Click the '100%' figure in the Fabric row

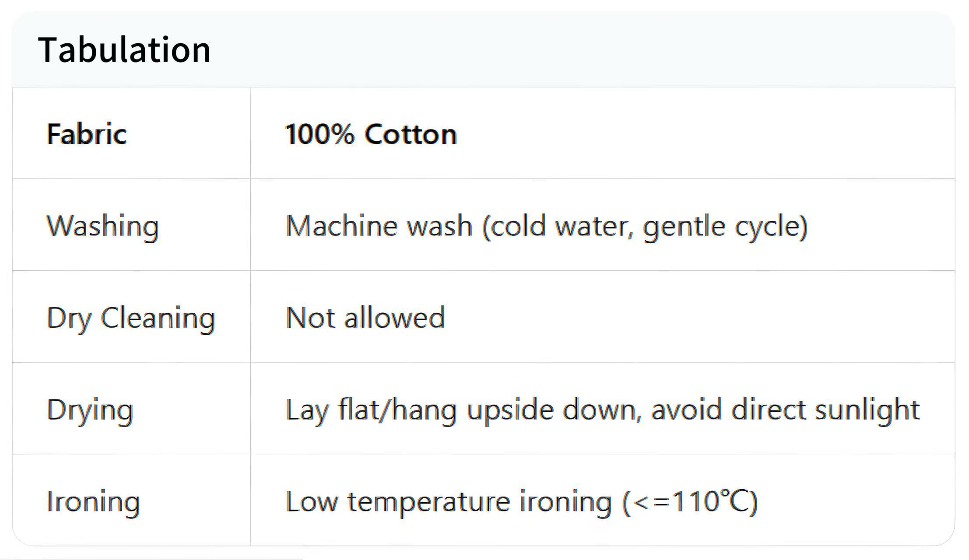[x=319, y=134]
